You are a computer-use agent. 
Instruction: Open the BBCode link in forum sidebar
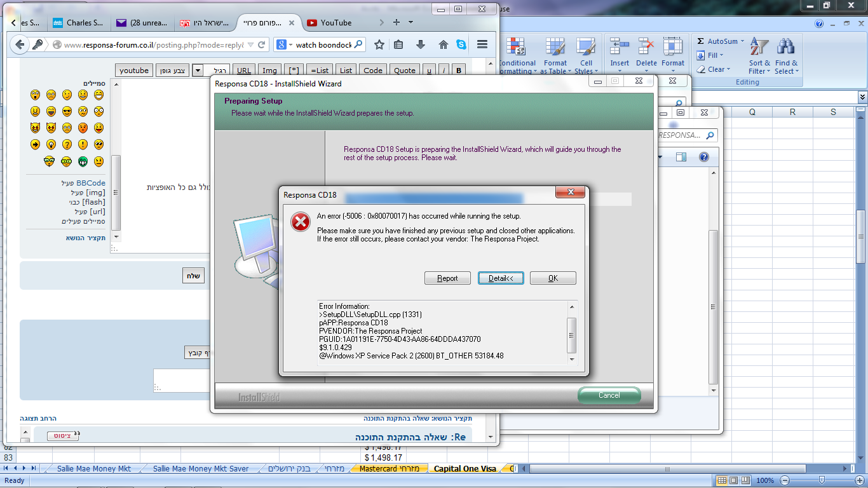[91, 183]
